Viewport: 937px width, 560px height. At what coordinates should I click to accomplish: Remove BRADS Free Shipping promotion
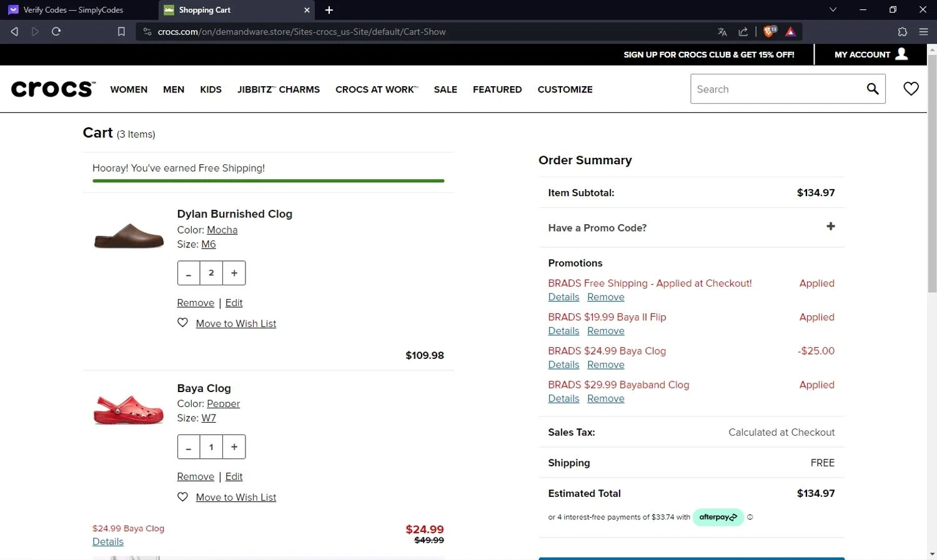pos(606,297)
